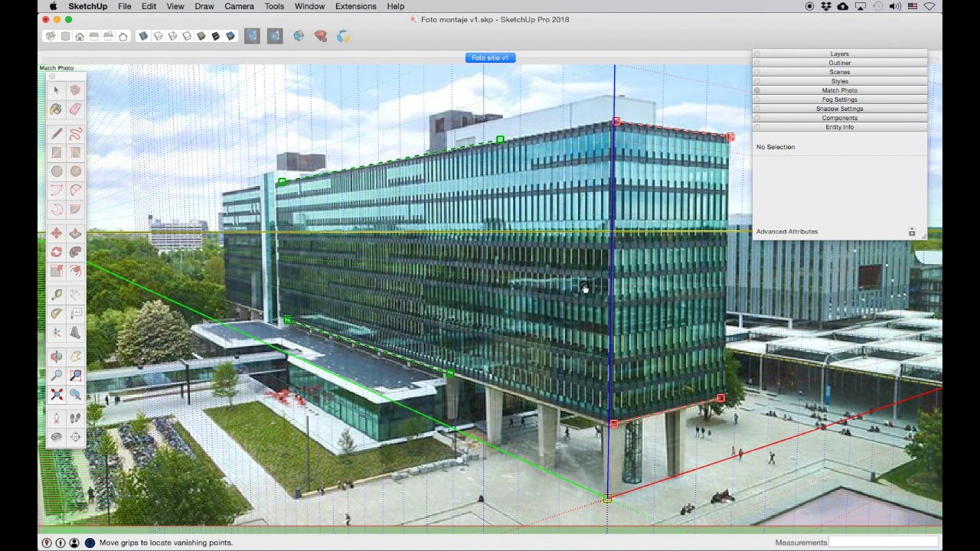Toggle the Shadow Settings panel radio
The width and height of the screenshot is (980, 551).
click(x=757, y=109)
